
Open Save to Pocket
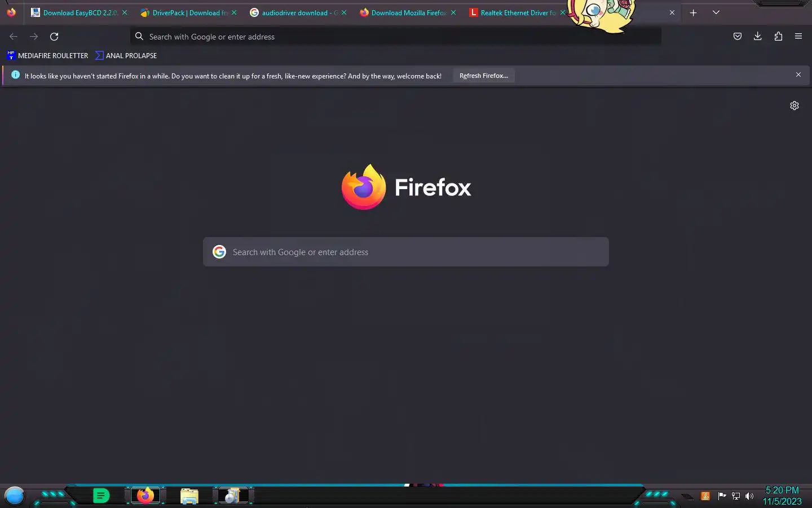(x=738, y=37)
